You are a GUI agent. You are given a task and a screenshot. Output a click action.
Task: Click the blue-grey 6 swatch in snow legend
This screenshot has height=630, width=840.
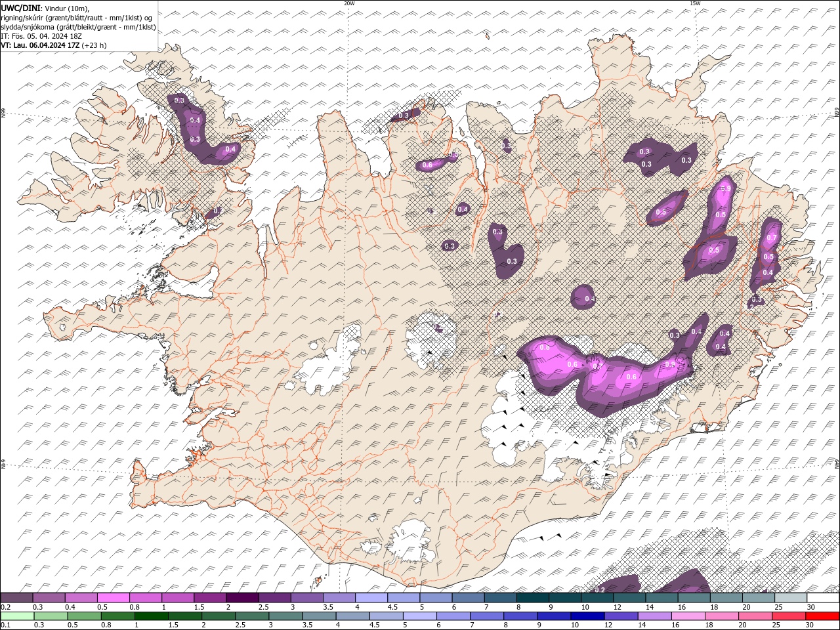pos(469,598)
